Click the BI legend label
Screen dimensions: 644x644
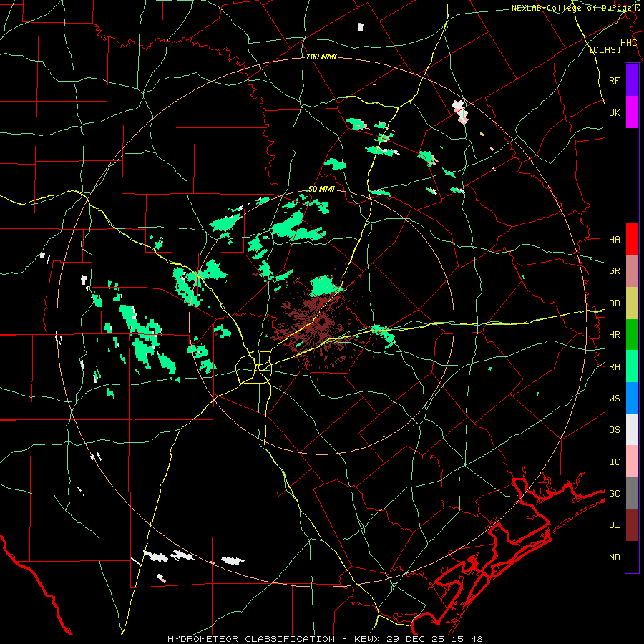click(x=614, y=525)
